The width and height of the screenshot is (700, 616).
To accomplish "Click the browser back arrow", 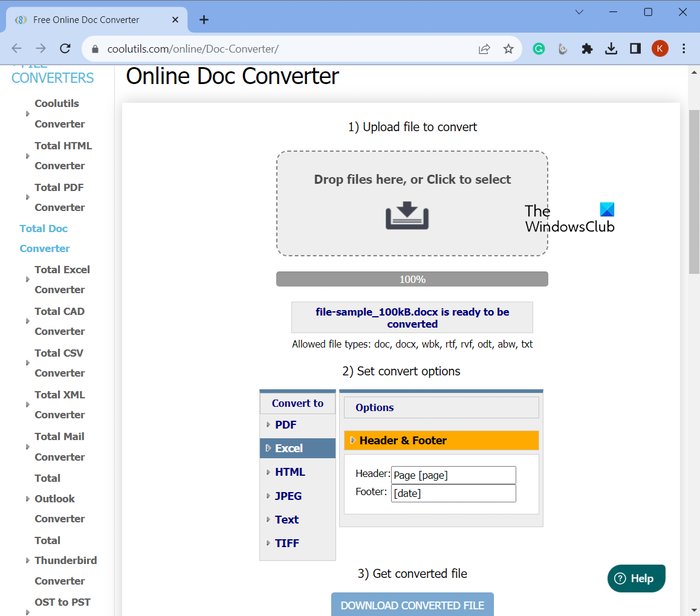I will point(17,49).
